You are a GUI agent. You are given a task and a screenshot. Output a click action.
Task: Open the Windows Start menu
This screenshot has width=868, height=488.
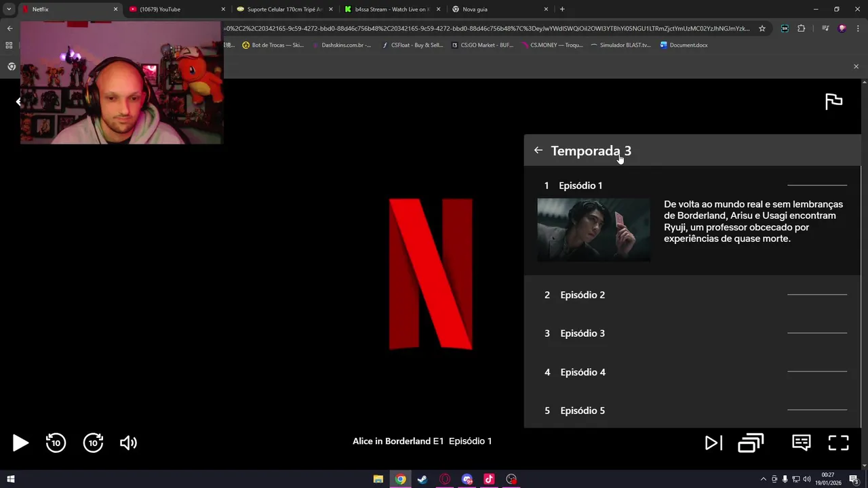11,479
